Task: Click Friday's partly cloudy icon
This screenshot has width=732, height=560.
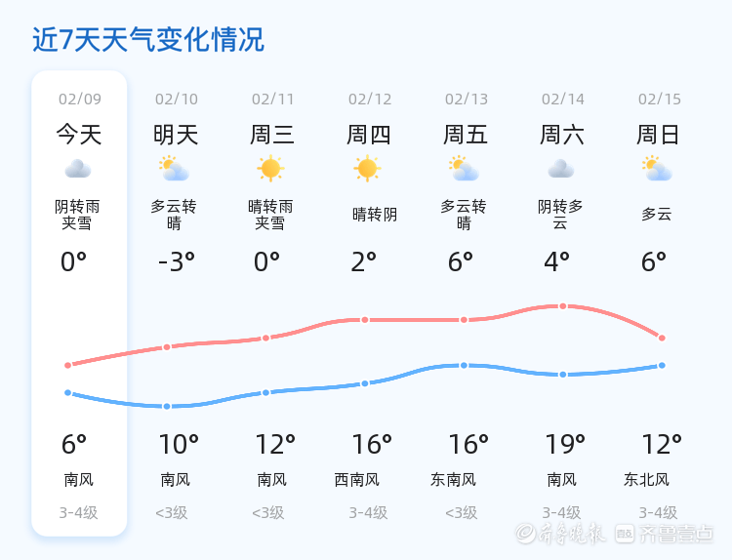Action: [x=464, y=169]
